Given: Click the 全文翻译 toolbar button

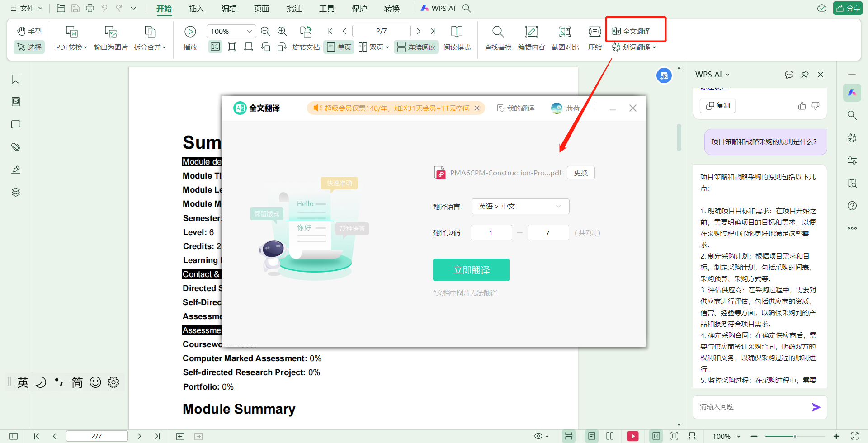Looking at the screenshot, I should pyautogui.click(x=631, y=31).
